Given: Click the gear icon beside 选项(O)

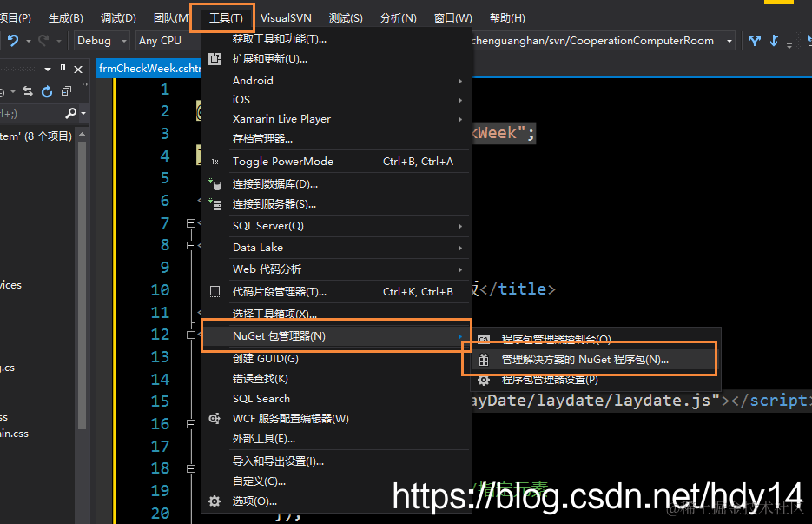Looking at the screenshot, I should click(215, 501).
